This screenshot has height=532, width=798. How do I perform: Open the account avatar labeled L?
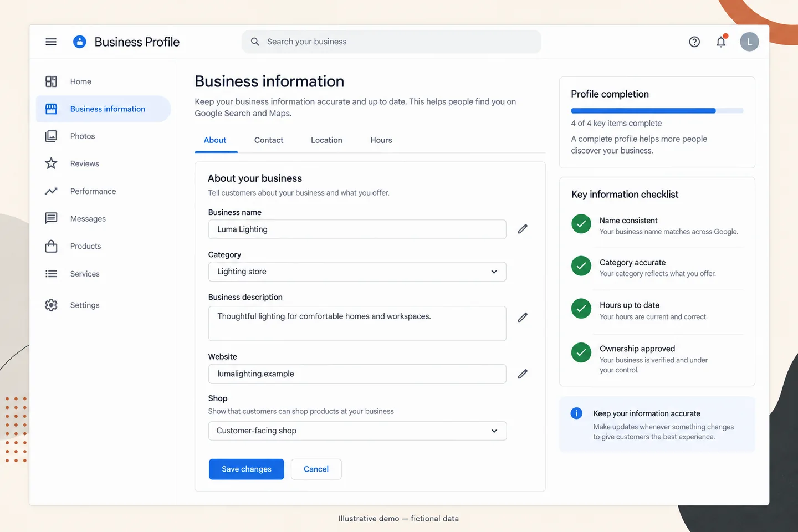click(x=749, y=42)
